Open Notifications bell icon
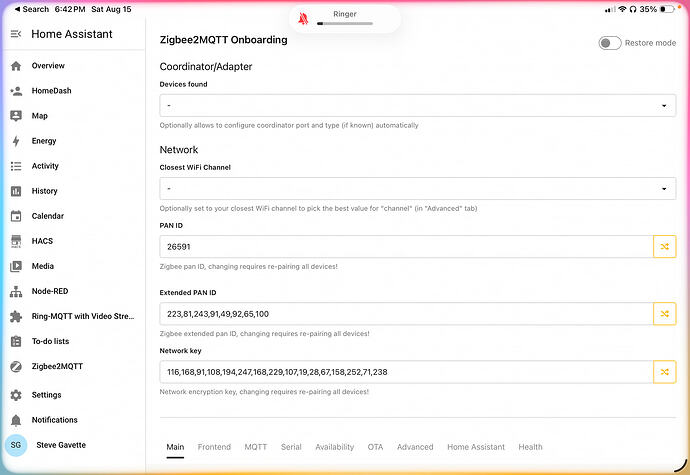 point(16,420)
